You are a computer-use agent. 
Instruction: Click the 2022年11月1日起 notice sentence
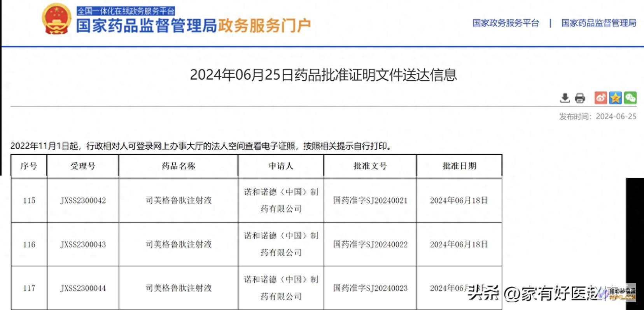202,146
